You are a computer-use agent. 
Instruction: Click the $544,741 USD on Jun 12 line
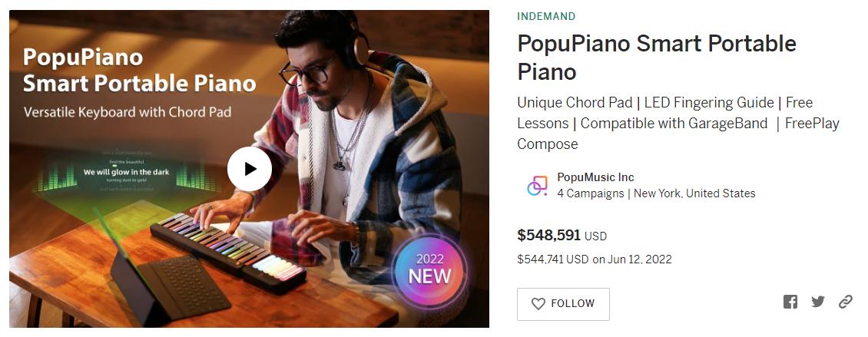click(x=594, y=259)
